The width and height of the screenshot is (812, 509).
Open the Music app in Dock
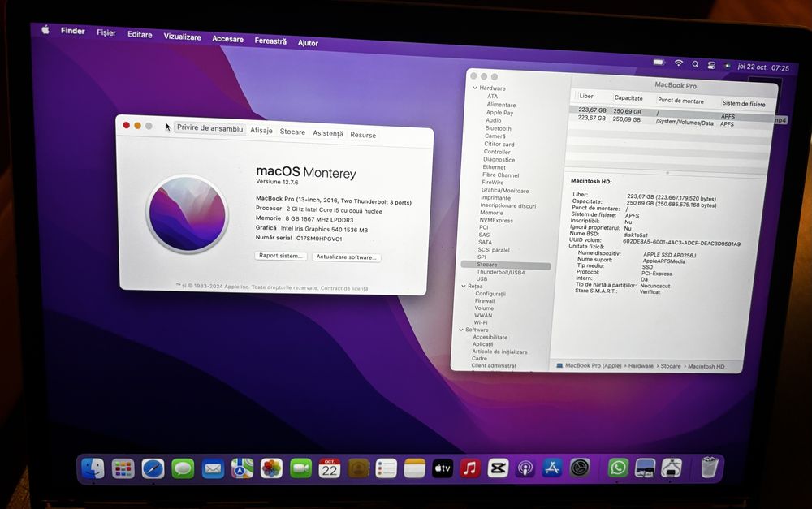470,468
